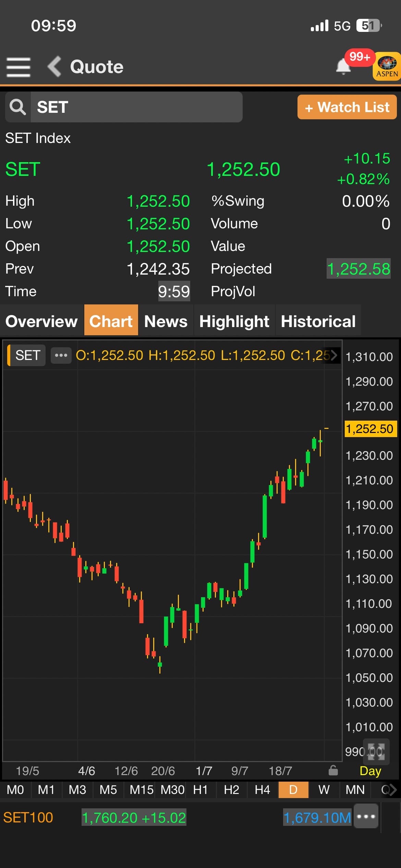Select the SET chart series label
Viewport: 401px width, 868px height.
[x=26, y=355]
